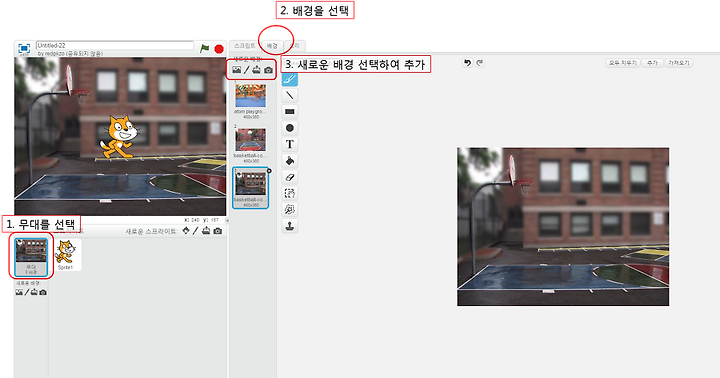Redo the paint editor action

click(x=480, y=62)
